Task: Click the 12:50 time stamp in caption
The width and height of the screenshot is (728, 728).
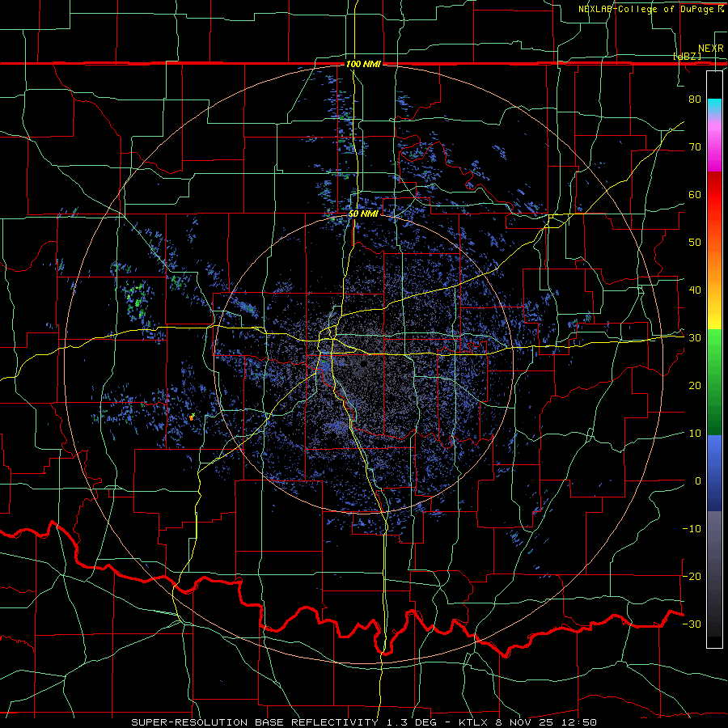Action: 580,722
